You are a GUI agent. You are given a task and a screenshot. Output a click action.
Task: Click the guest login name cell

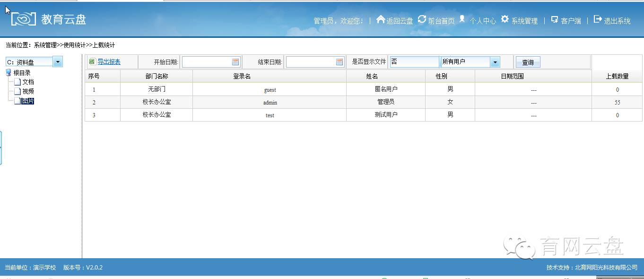coord(270,89)
